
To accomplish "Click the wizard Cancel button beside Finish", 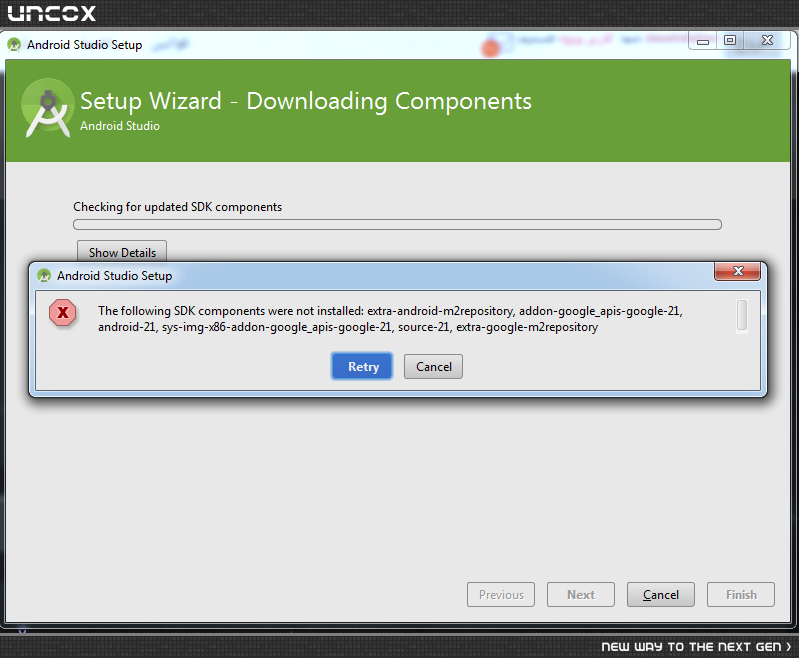I will click(x=660, y=594).
